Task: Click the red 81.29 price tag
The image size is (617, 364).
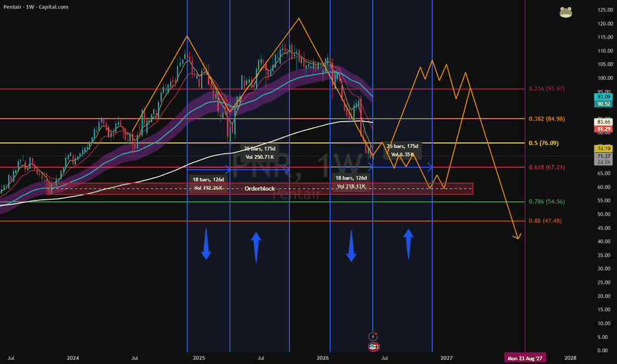Action: 603,129
